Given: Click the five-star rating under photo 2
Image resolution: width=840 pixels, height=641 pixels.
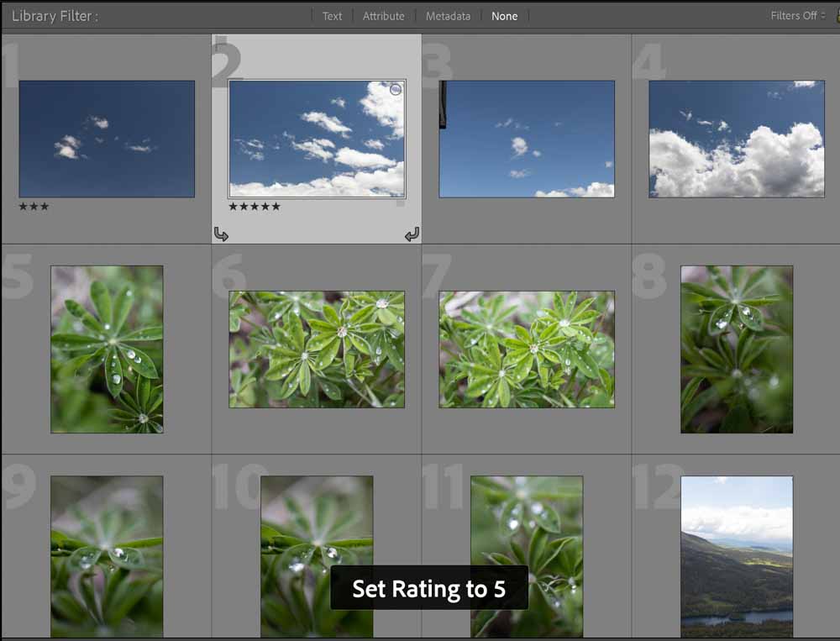Looking at the screenshot, I should (x=255, y=207).
